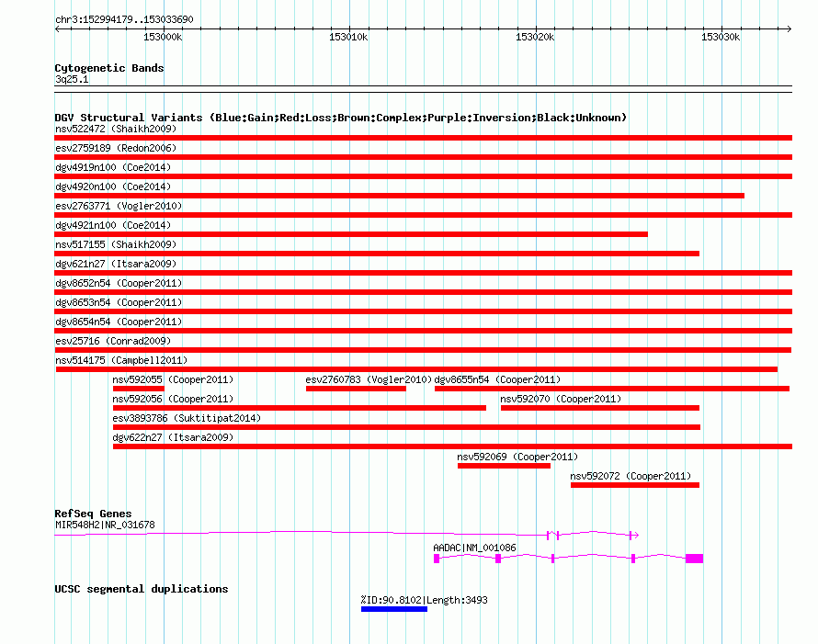Click the 153030k ruler tick label
Viewport: 818px width, 644px height.
coord(721,37)
